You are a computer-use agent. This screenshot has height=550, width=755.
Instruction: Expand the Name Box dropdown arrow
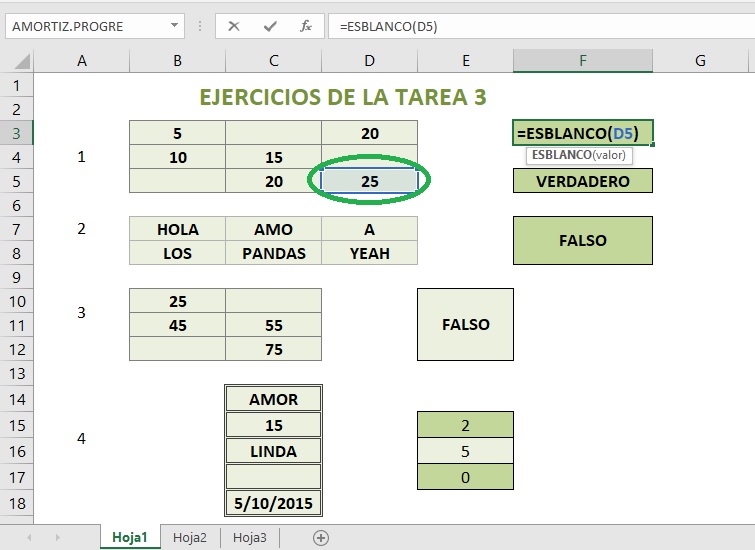(175, 26)
